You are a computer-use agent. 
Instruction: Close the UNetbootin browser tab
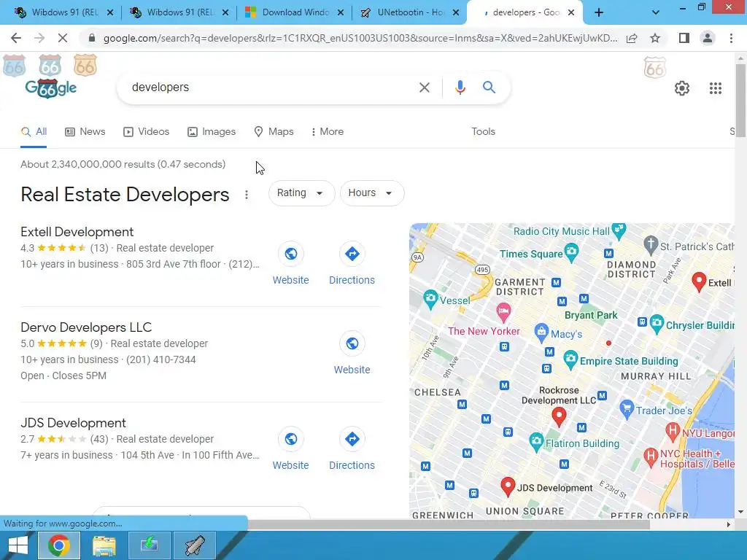coord(456,13)
